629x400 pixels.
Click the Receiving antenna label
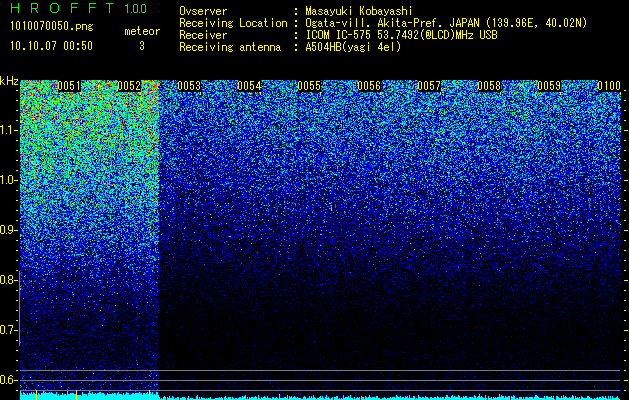tap(230, 47)
